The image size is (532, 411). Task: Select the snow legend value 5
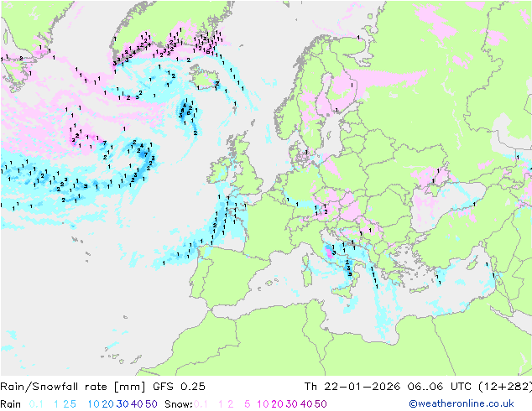247,404
